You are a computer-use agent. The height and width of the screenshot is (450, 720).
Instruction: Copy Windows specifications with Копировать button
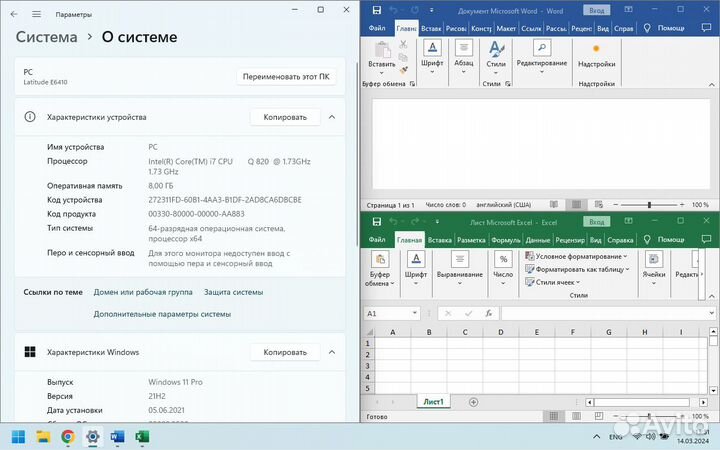(x=285, y=352)
